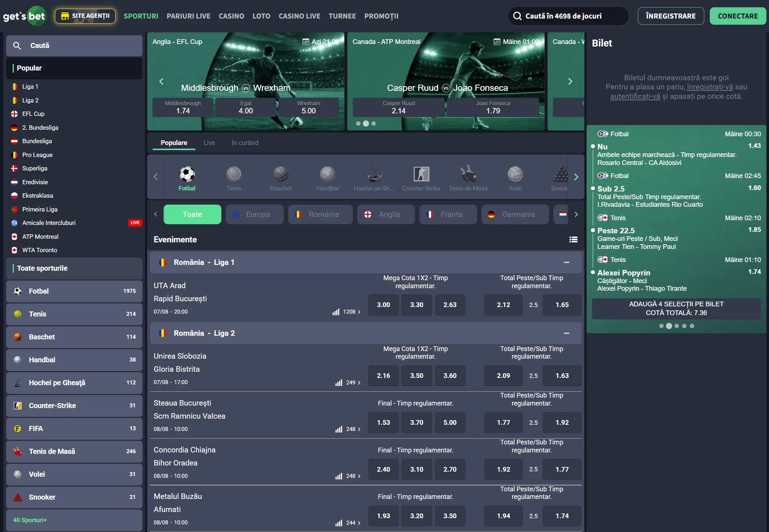Toggle the Evenimente list view icon
This screenshot has width=769, height=532.
coord(573,239)
